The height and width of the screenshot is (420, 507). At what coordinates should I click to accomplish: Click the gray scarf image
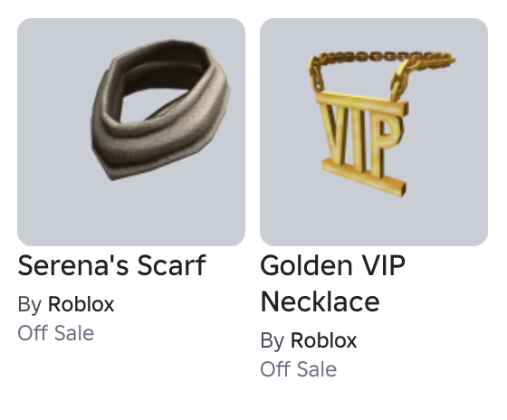(x=161, y=110)
